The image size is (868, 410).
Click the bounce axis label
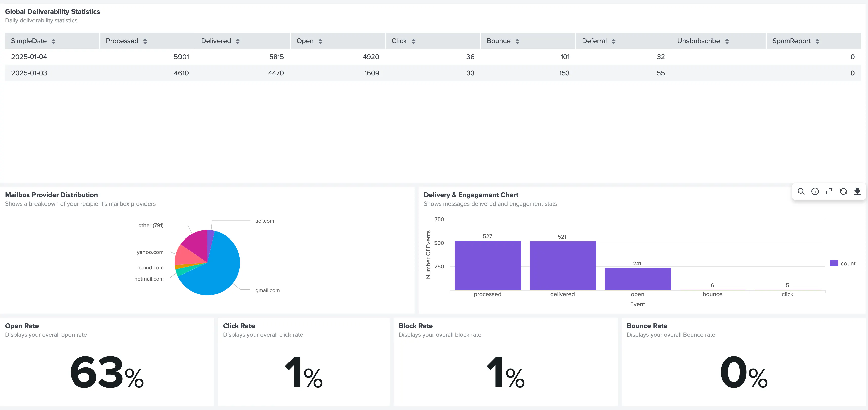(x=712, y=294)
